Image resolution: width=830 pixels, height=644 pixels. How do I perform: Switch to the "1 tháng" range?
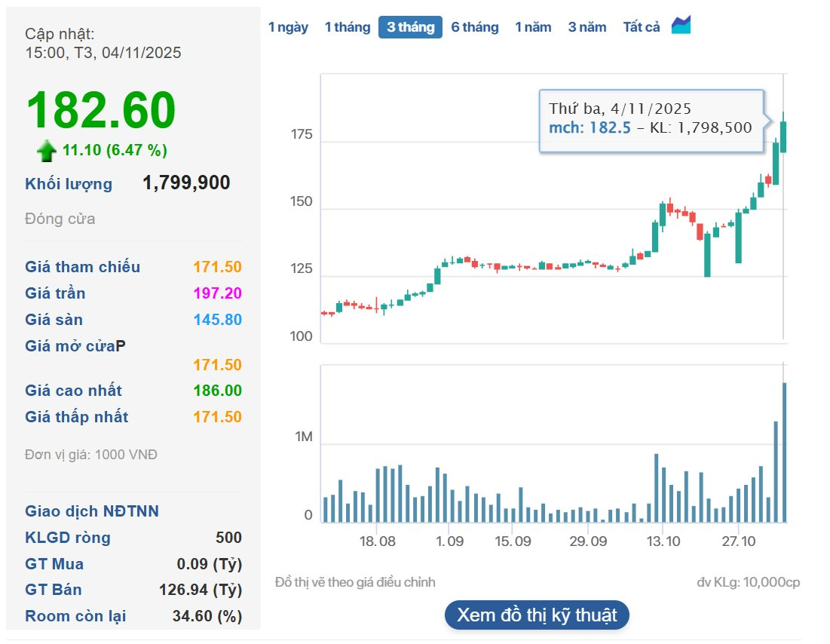pyautogui.click(x=347, y=27)
